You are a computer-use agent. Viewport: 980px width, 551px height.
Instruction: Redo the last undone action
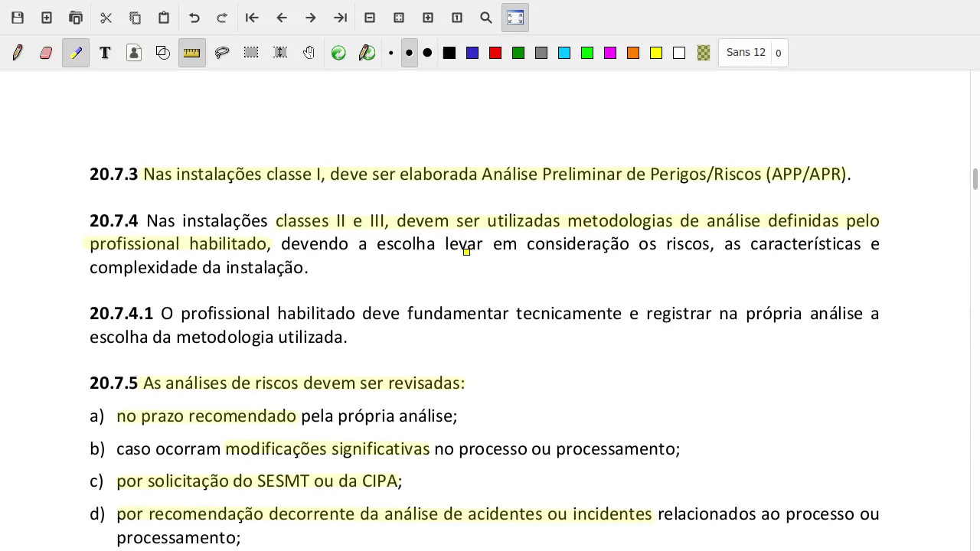point(222,18)
